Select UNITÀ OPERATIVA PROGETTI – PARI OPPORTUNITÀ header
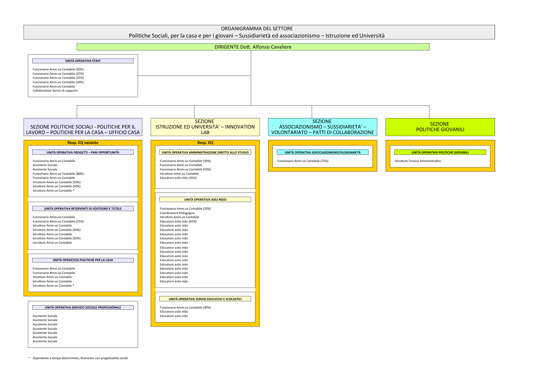Screen dimensions: 554x392 83,152
